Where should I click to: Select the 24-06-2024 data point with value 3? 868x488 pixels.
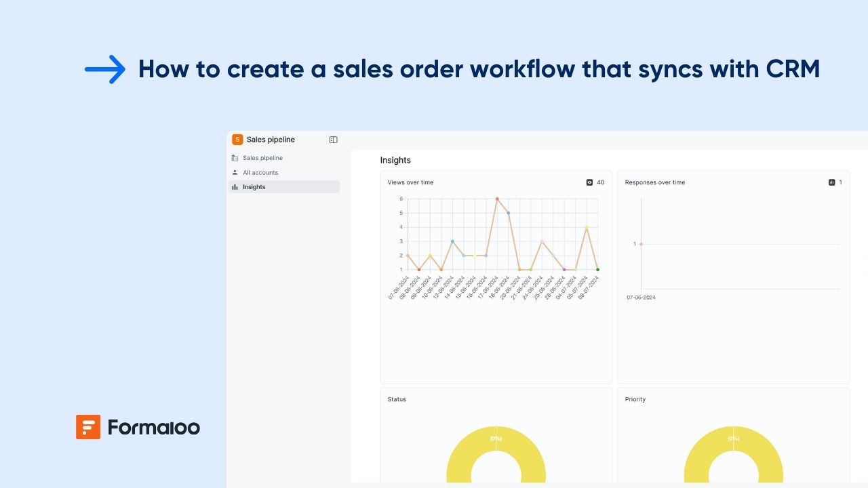pyautogui.click(x=542, y=241)
